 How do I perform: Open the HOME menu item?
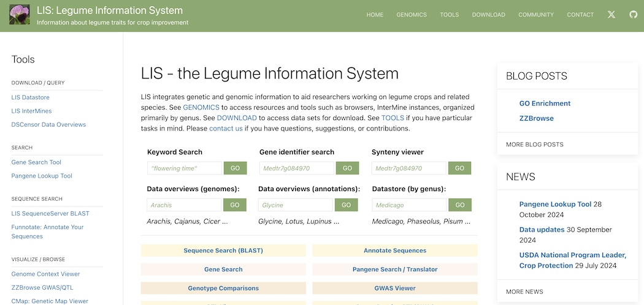(x=375, y=15)
